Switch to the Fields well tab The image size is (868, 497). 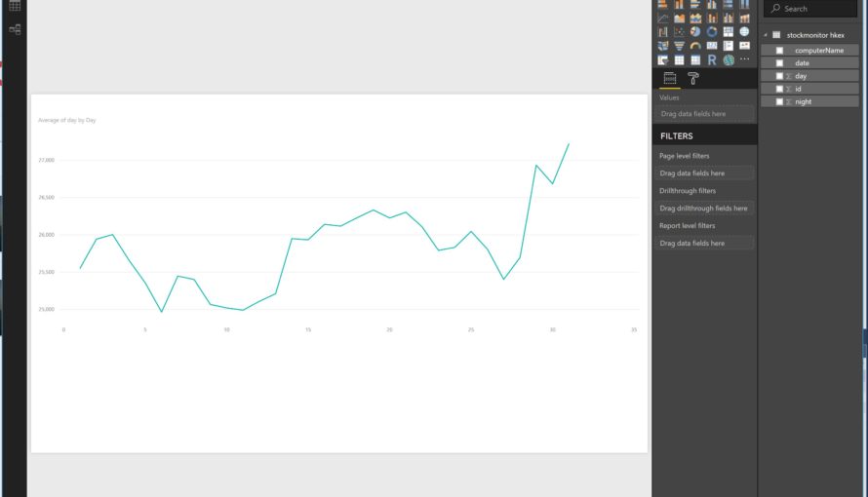pos(670,79)
